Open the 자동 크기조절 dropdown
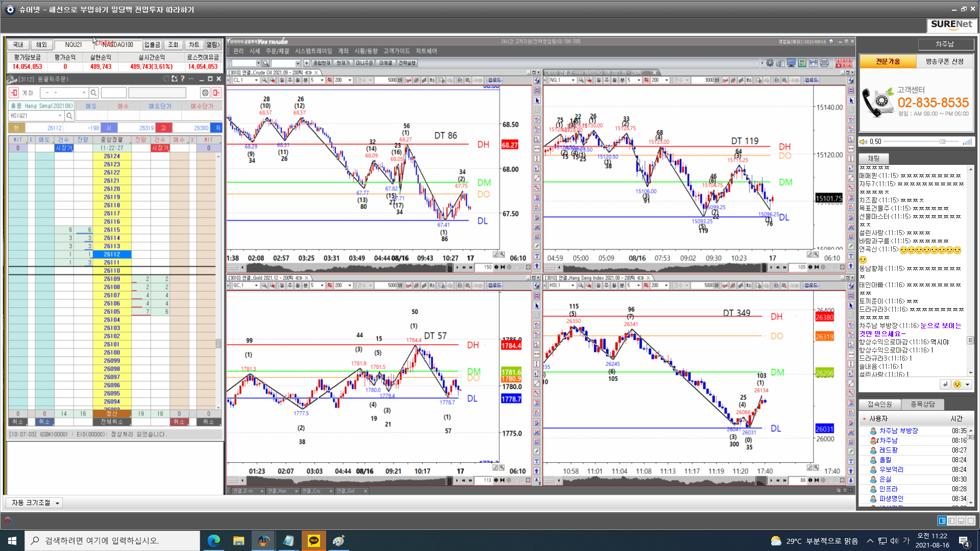Viewport: 980px width, 551px height. [x=57, y=503]
